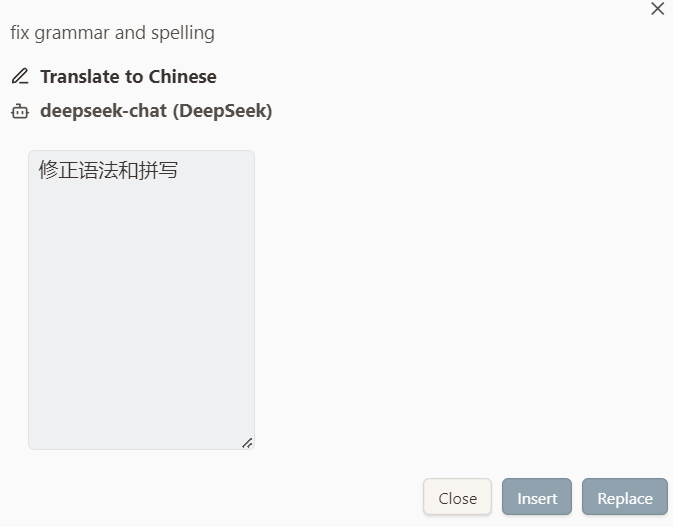This screenshot has height=527, width=673.
Task: Select the Translate to Chinese command label
Action: [x=128, y=76]
